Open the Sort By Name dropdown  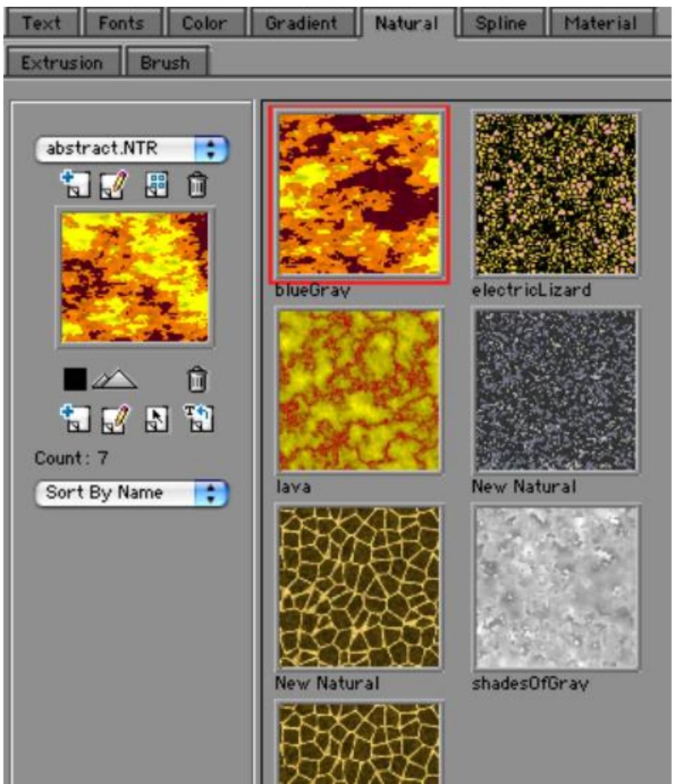(132, 493)
